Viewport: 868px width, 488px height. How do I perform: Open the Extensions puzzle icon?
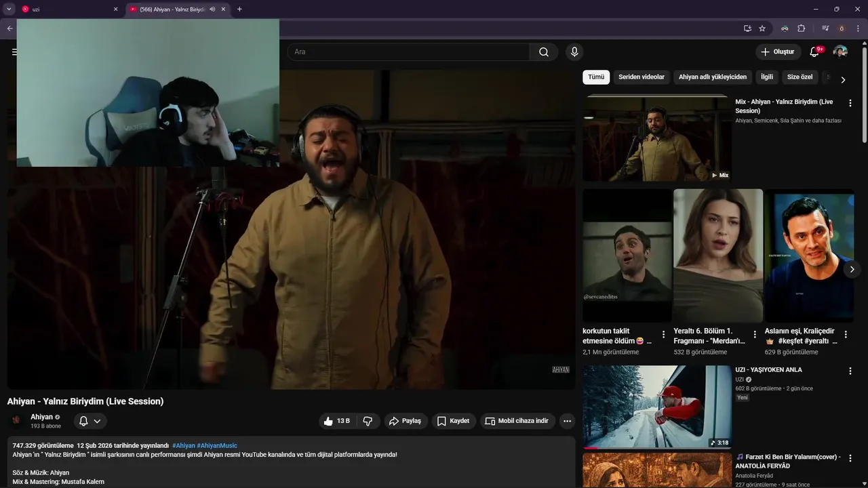click(x=802, y=28)
